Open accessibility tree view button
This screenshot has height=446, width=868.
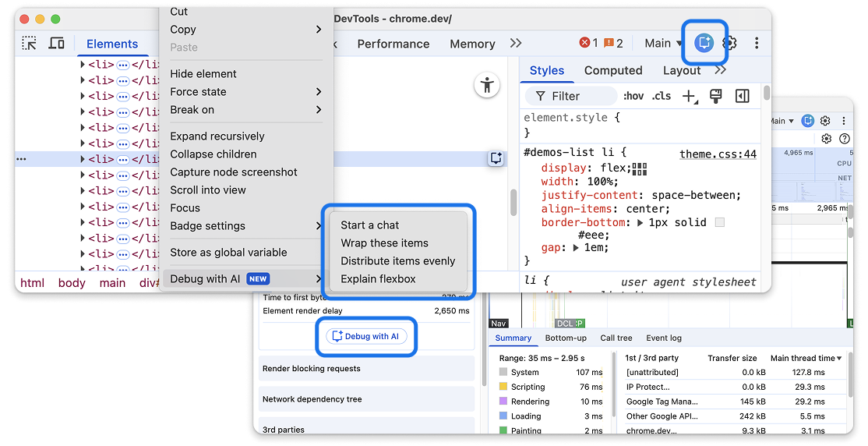click(x=487, y=85)
